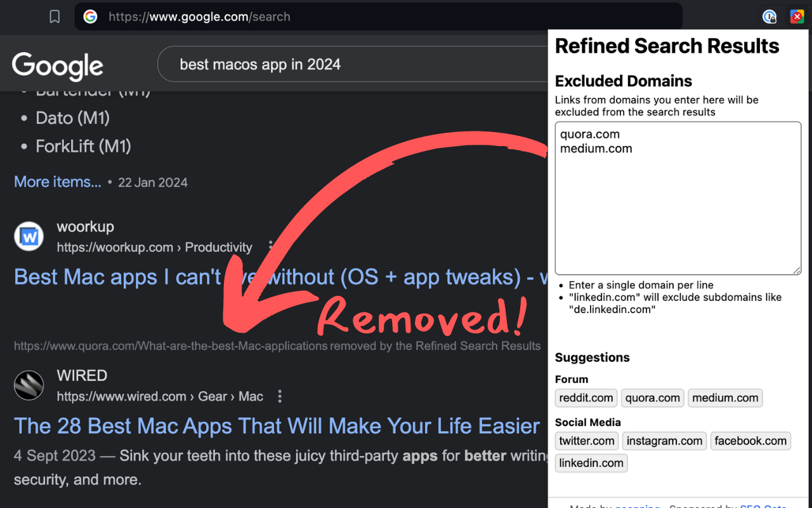Click the Google logo
812x508 pixels.
(58, 65)
